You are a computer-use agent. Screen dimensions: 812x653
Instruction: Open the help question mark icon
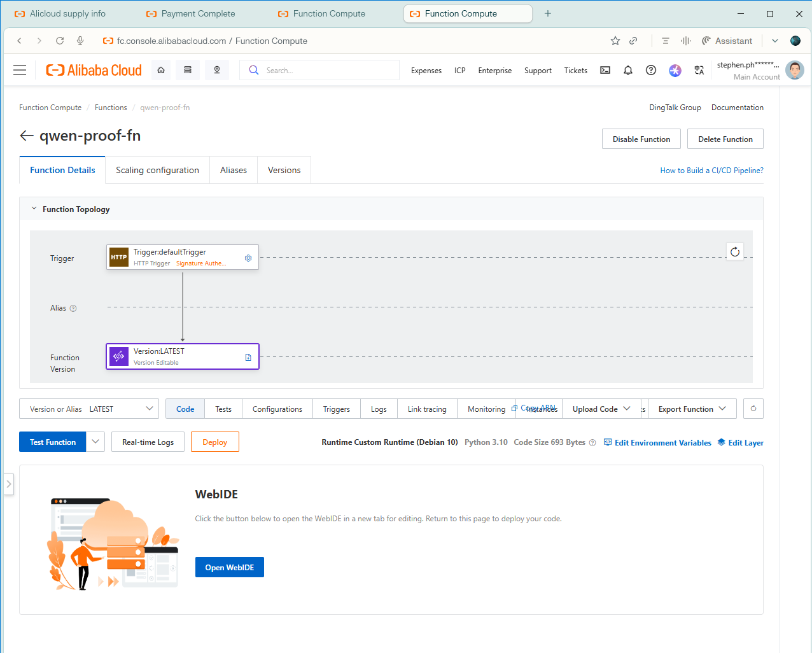click(x=651, y=70)
